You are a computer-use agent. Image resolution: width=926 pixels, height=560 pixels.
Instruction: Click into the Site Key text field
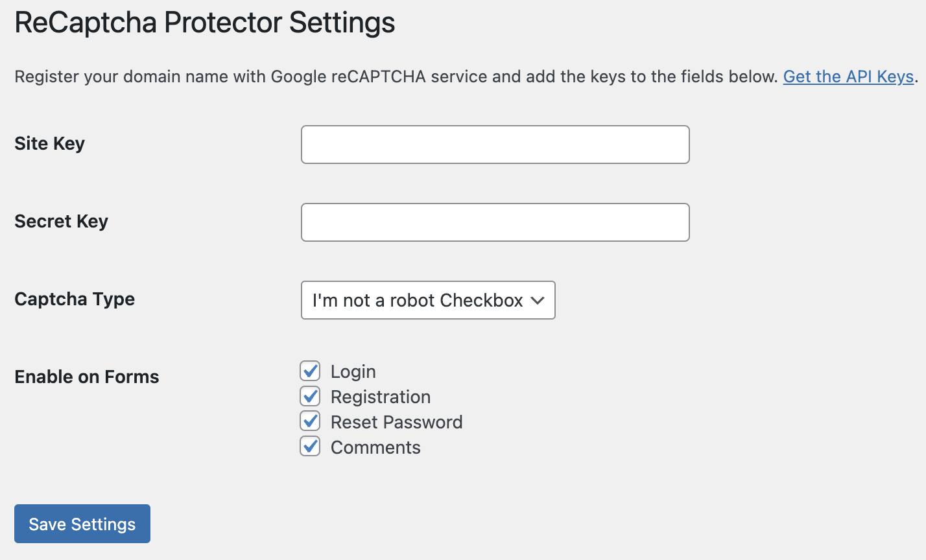click(495, 145)
